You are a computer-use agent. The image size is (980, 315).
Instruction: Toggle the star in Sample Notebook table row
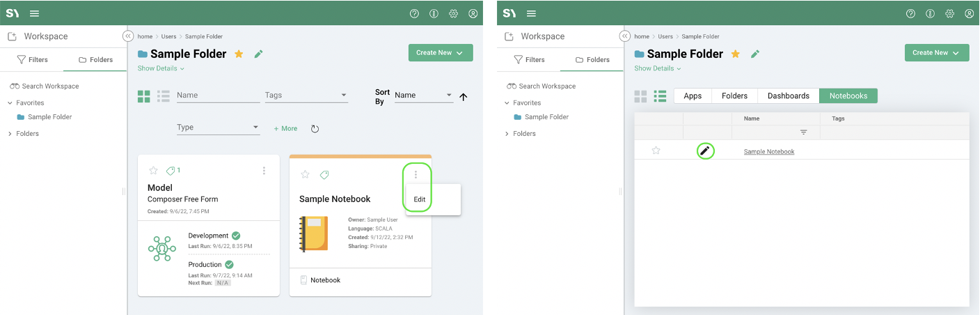(656, 151)
